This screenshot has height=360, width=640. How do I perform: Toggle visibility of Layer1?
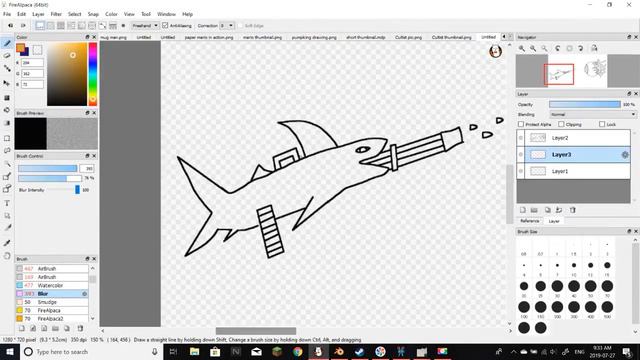(x=520, y=171)
